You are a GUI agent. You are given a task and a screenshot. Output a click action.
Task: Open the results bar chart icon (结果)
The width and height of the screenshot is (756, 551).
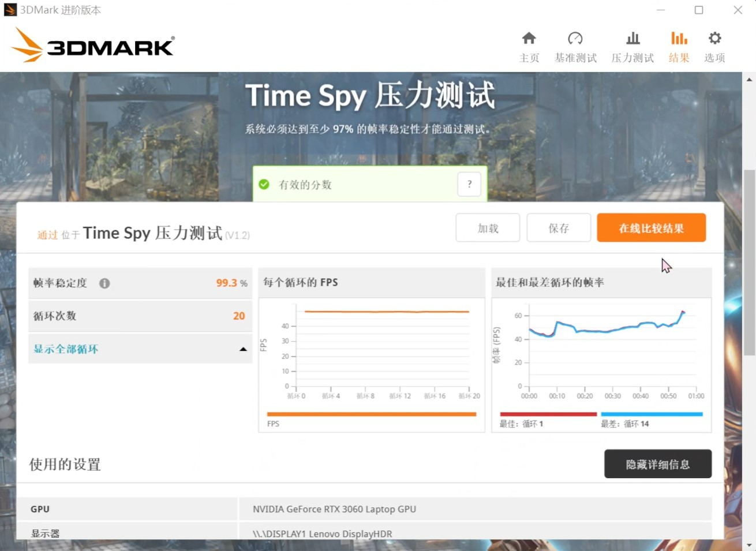click(x=679, y=39)
